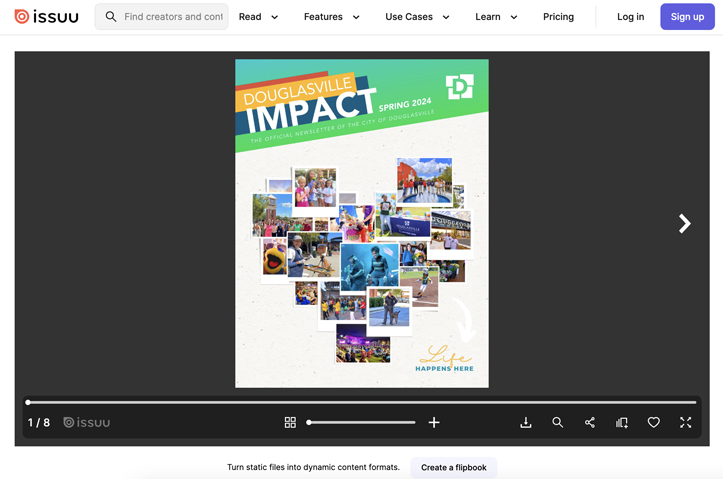Click the Log in link
Image resolution: width=723 pixels, height=479 pixels.
[630, 17]
